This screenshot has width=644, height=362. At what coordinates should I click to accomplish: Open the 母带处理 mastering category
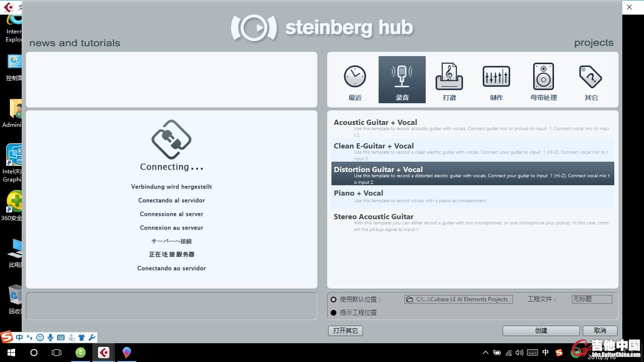pos(544,80)
